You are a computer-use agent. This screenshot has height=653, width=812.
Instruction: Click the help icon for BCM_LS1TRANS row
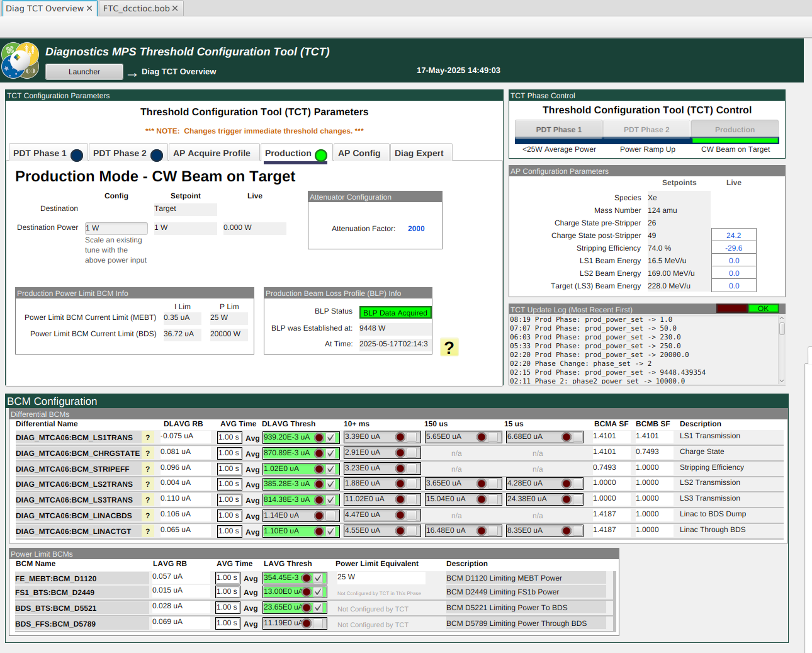coord(148,438)
